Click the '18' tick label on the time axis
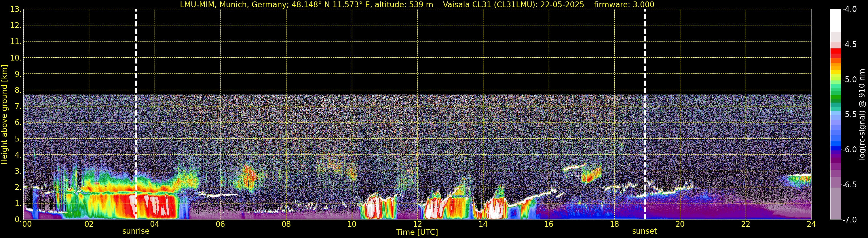Viewport: 868px width, 238px height. [615, 224]
